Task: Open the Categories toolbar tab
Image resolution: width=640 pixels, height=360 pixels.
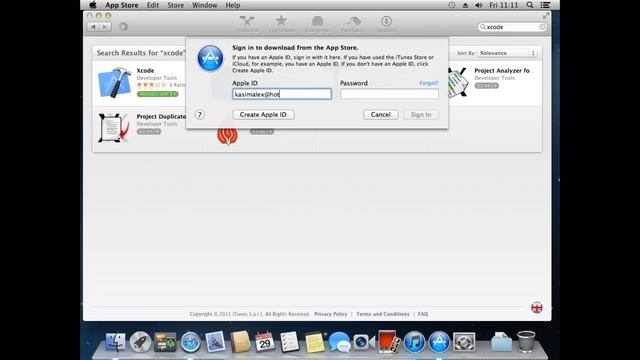Action: point(317,24)
